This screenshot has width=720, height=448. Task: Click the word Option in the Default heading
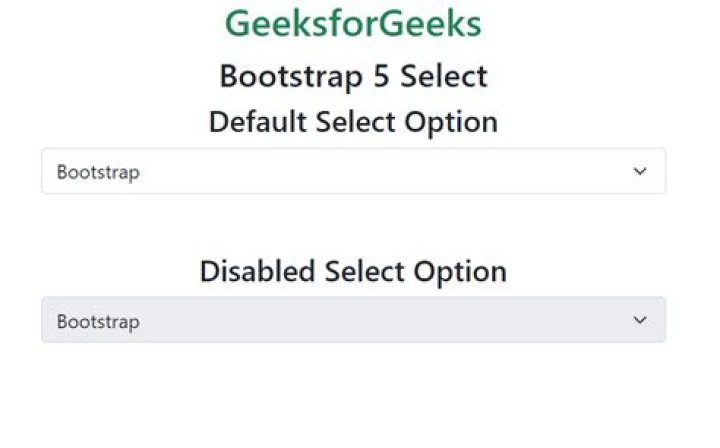[451, 123]
